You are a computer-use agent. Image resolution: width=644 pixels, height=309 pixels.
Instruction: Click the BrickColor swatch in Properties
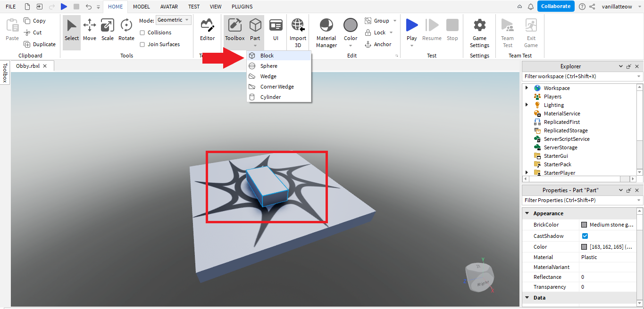[x=584, y=225]
